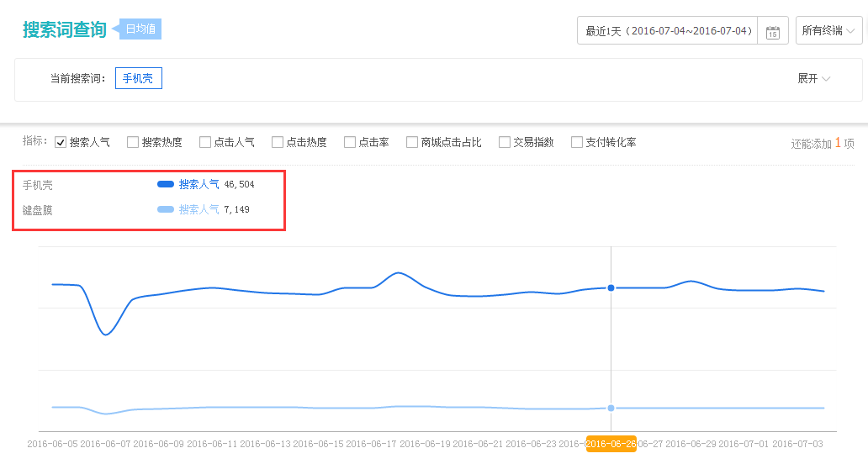Click the 手机壳 search word tag
The image size is (868, 464).
click(x=138, y=78)
